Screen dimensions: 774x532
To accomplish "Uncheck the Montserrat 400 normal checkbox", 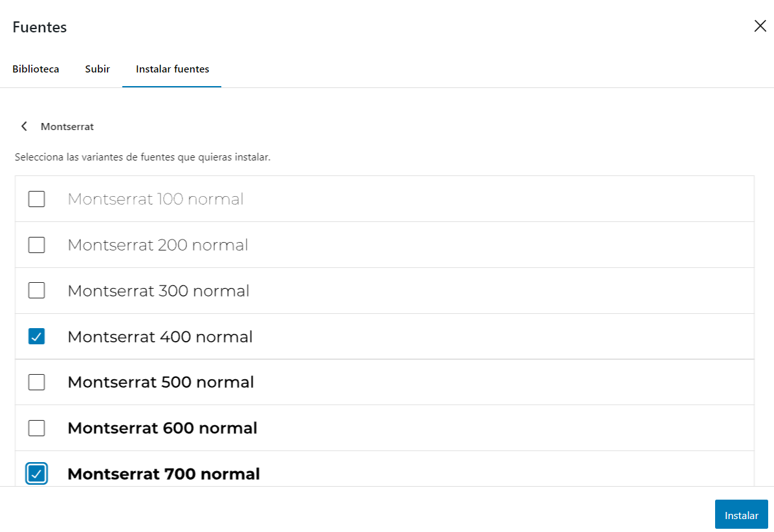I will click(x=37, y=337).
